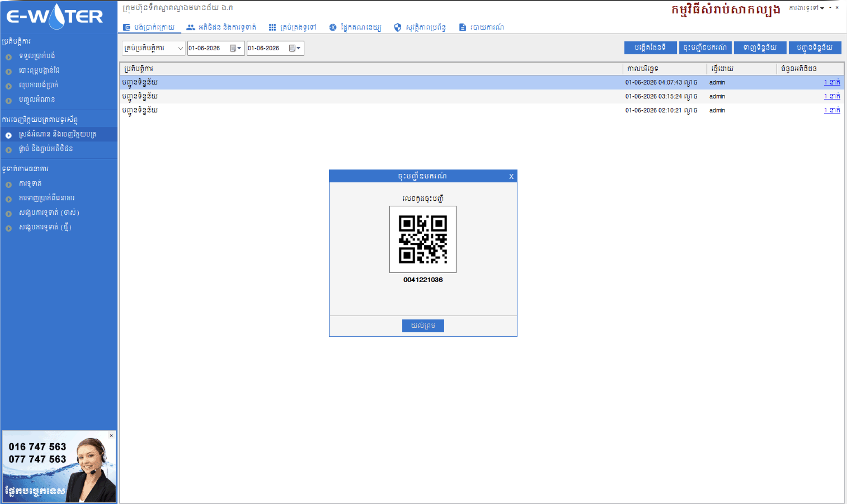847x504 pixels.
Task: Select the timestamp 01-06-2026 03:15:24
Action: pyautogui.click(x=661, y=96)
